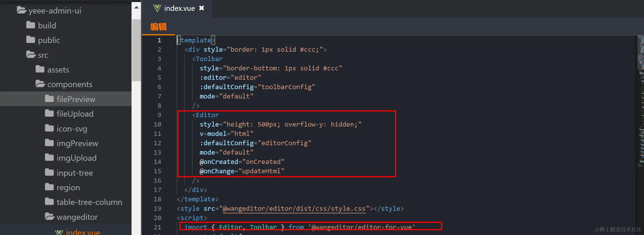Viewport: 644px width, 235px height.
Task: Open the input-tree folder
Action: pos(75,173)
